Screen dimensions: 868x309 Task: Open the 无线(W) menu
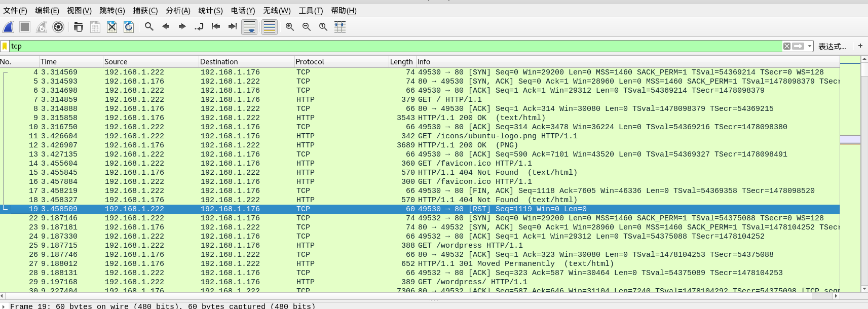277,11
